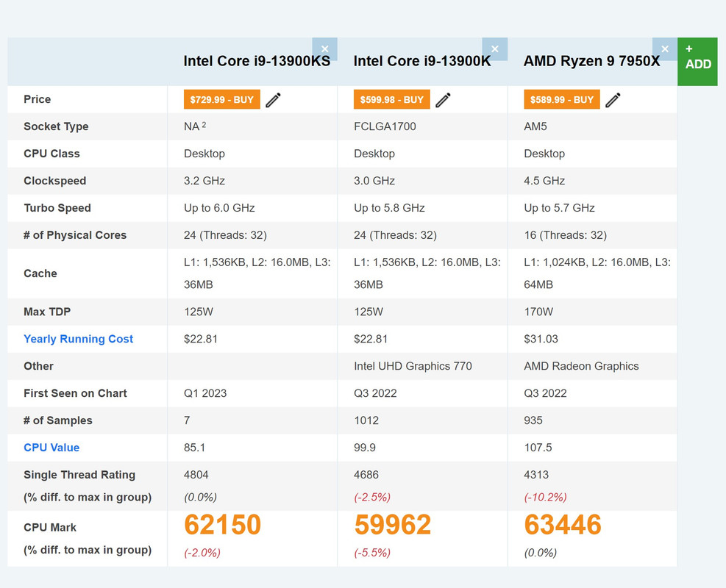This screenshot has width=726, height=588.
Task: Edit price pencil icon for i9-13900K
Action: coord(443,100)
